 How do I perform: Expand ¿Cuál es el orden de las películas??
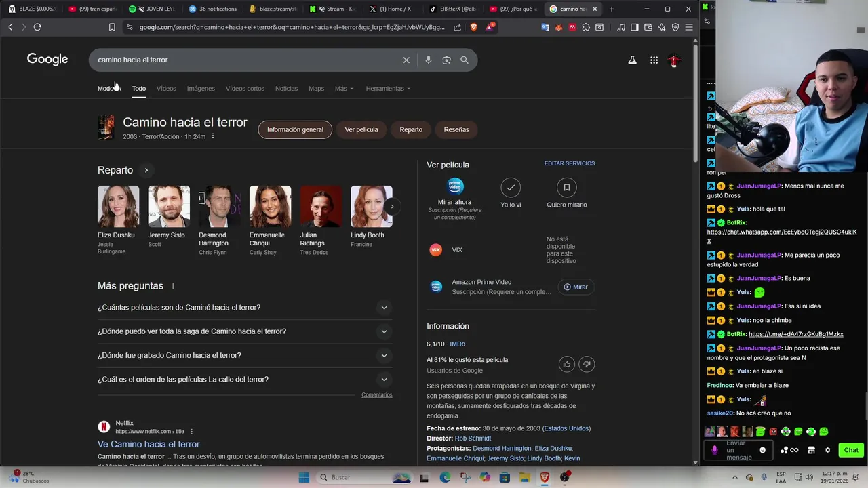245,380
